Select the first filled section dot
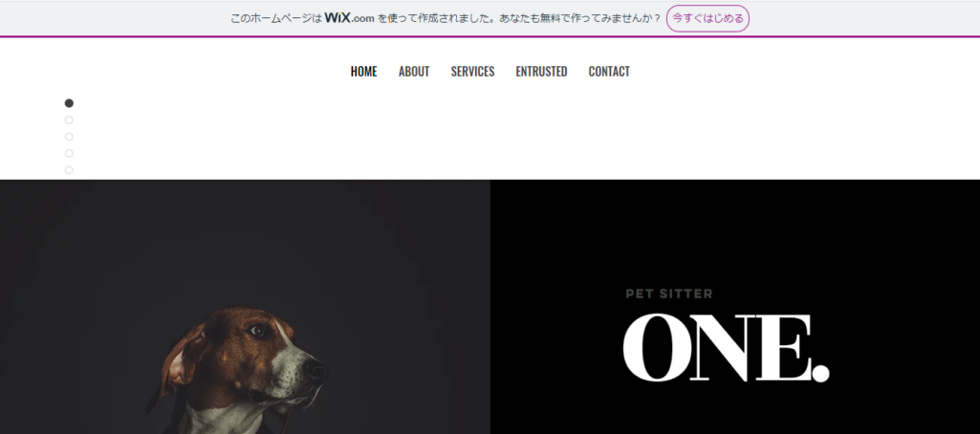Screen dimensions: 980x434 coord(69,103)
